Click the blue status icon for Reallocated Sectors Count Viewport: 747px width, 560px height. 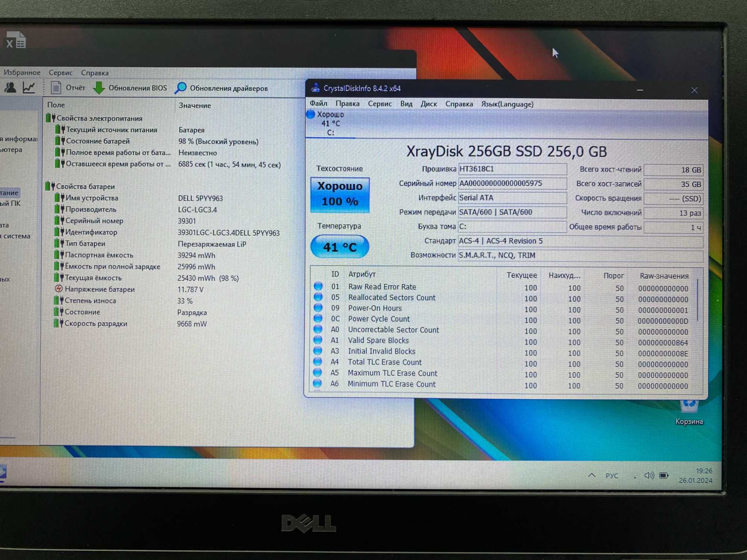pos(318,297)
